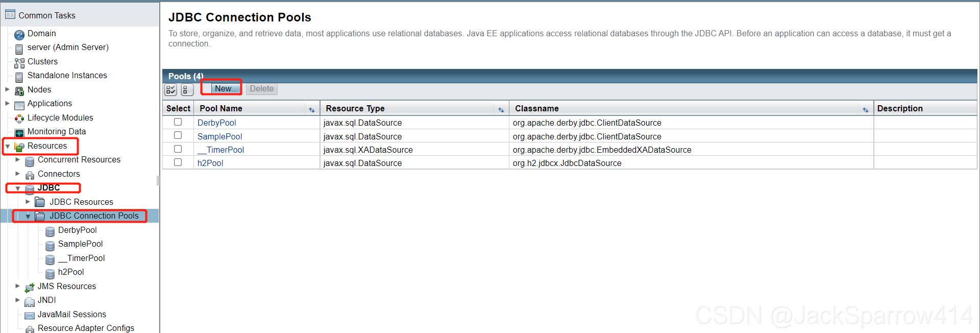
Task: Select Monitoring Data in the tree
Action: click(57, 131)
